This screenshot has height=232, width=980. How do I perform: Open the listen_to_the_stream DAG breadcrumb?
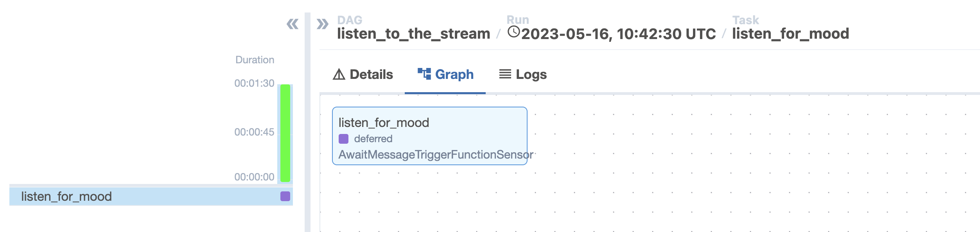click(413, 34)
